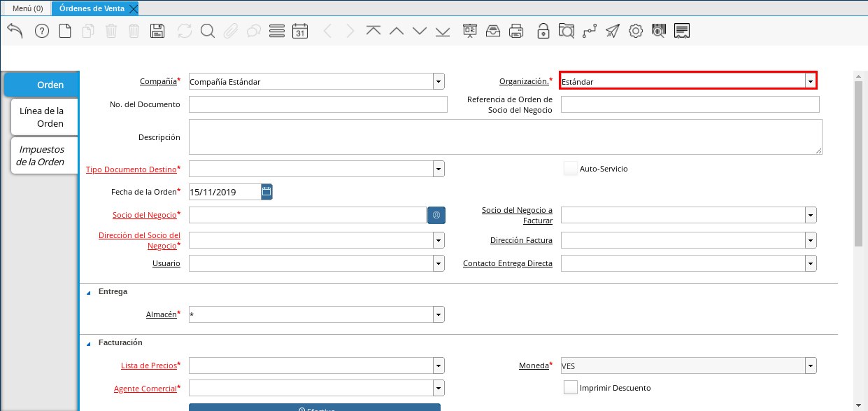Open the archive drawer icon
The image size is (868, 411).
[x=493, y=31]
